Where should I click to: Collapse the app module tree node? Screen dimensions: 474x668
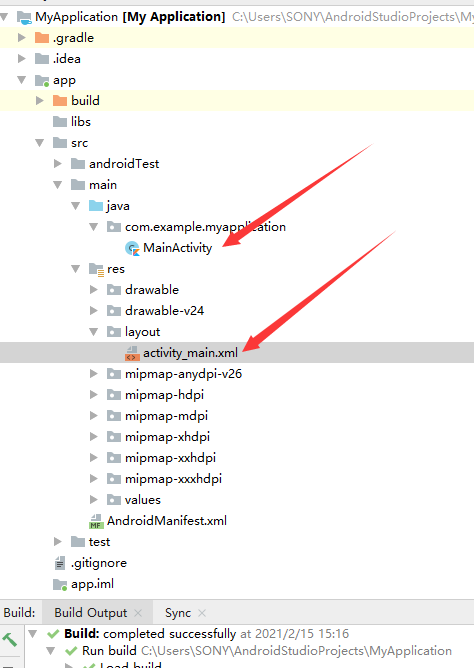21,80
